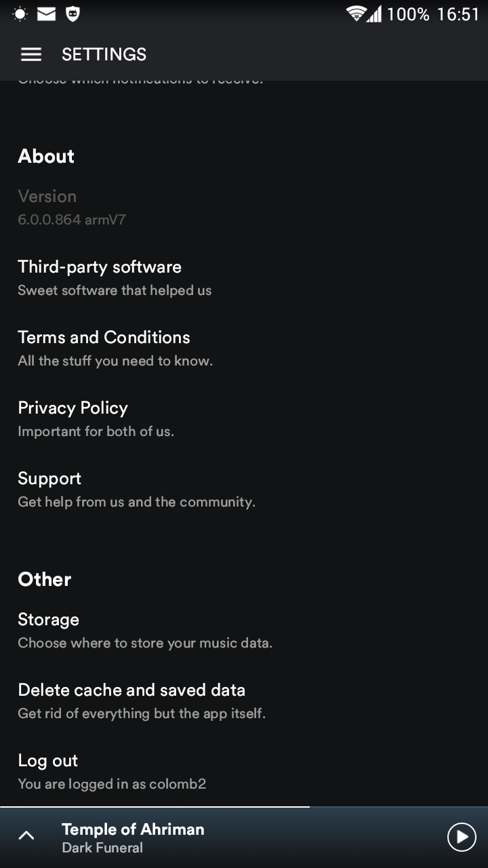The image size is (488, 868).
Task: Tap the Wi-Fi signal icon
Action: tap(355, 14)
